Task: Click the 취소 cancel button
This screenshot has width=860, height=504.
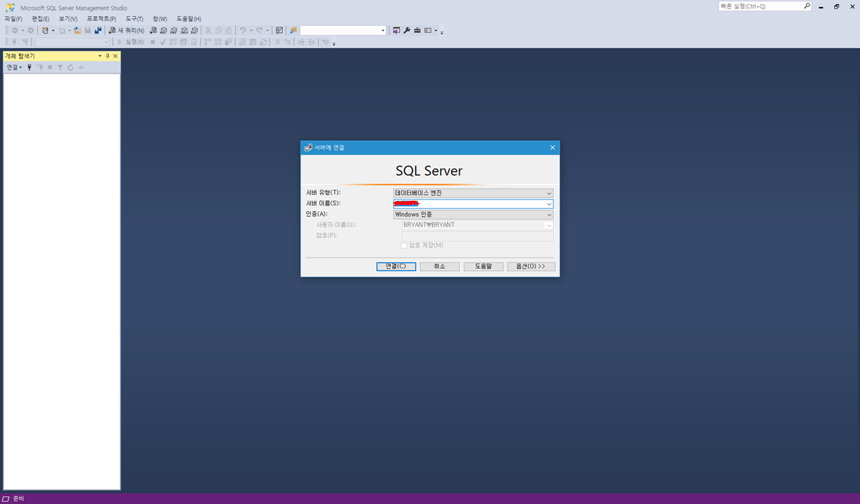Action: (x=440, y=267)
